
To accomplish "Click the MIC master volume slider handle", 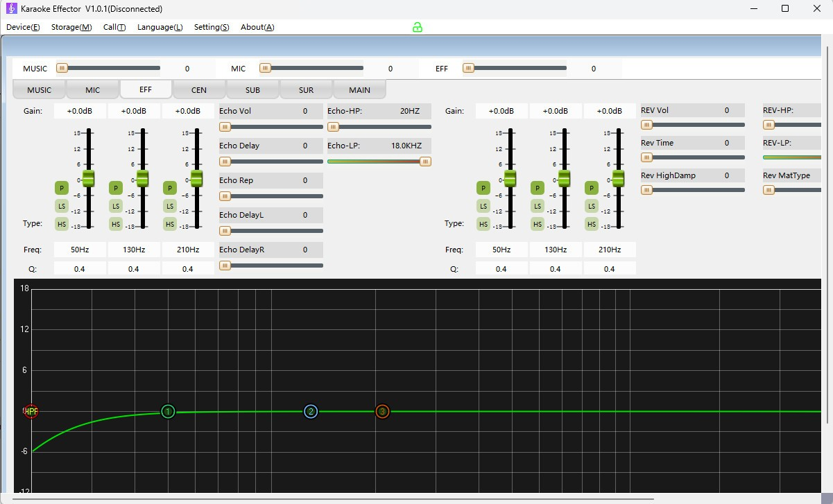I will tap(265, 68).
